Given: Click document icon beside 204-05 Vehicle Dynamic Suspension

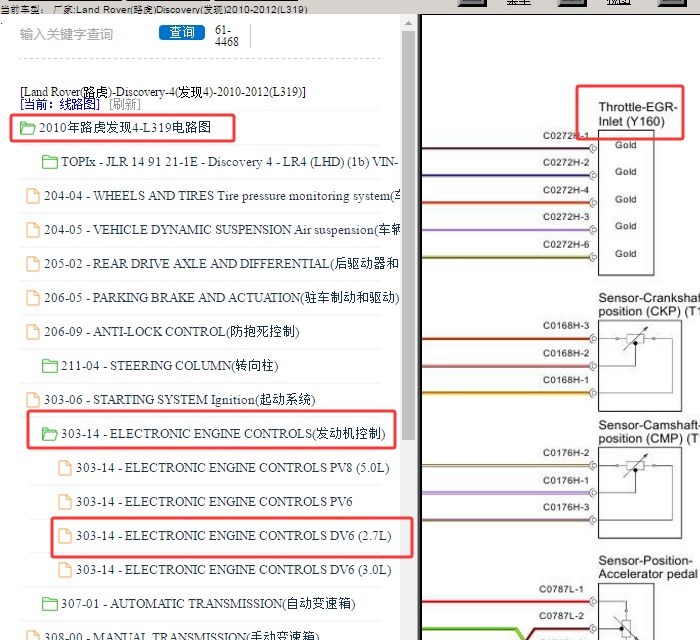Looking at the screenshot, I should click(33, 229).
